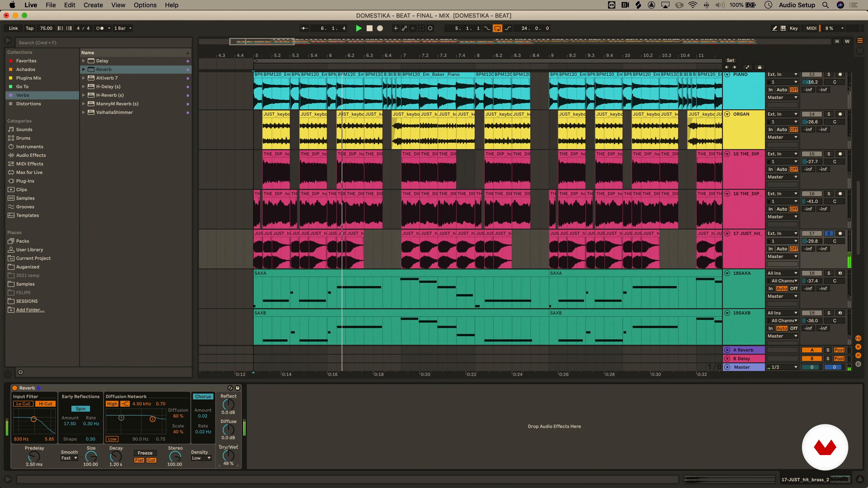Viewport: 868px width, 488px height.
Task: Toggle the metronome icon
Action: [100, 28]
